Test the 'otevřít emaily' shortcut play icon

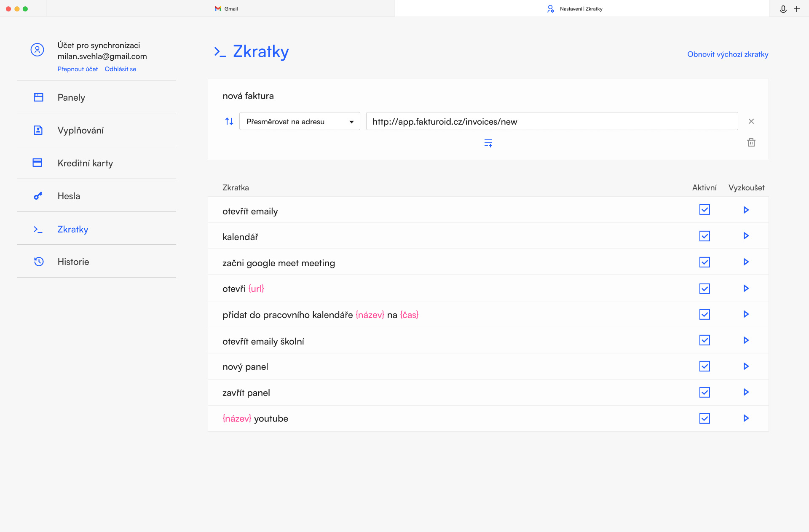click(x=746, y=210)
